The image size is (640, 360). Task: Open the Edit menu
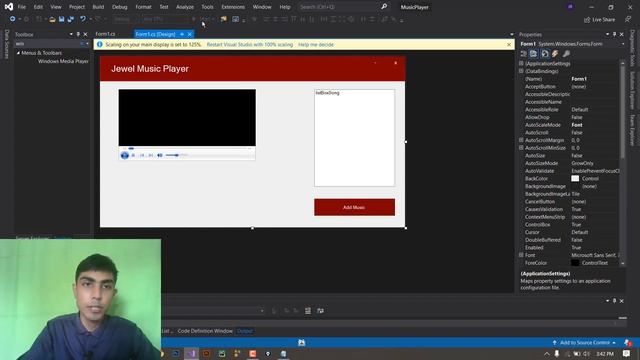point(38,7)
